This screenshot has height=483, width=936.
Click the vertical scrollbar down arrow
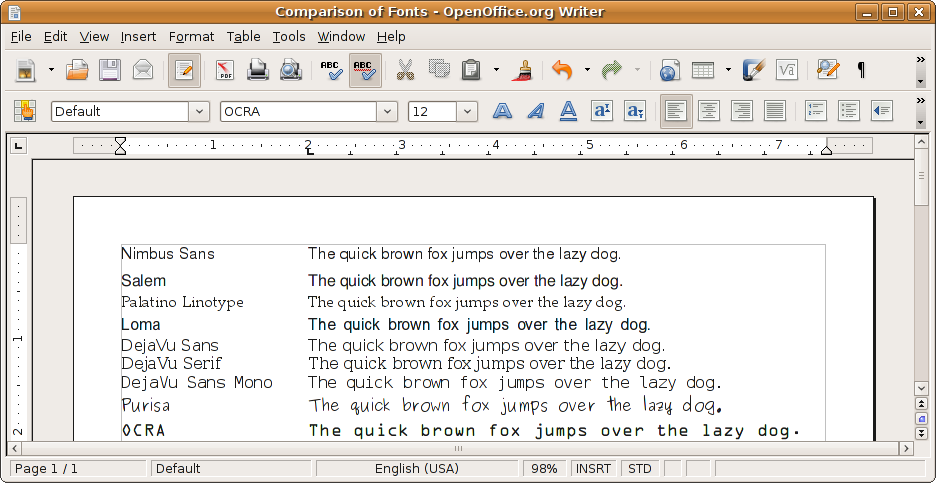(x=921, y=388)
